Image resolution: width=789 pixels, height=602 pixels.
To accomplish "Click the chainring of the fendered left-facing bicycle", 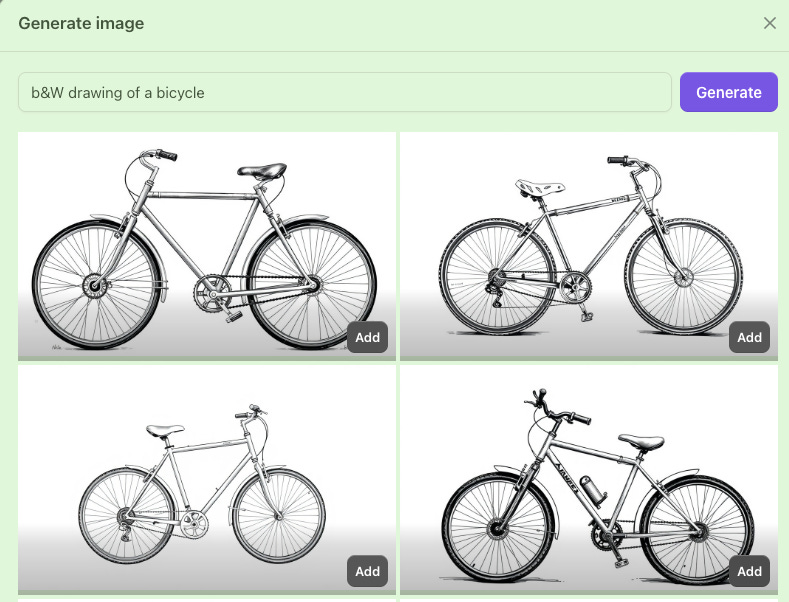I will [x=212, y=293].
